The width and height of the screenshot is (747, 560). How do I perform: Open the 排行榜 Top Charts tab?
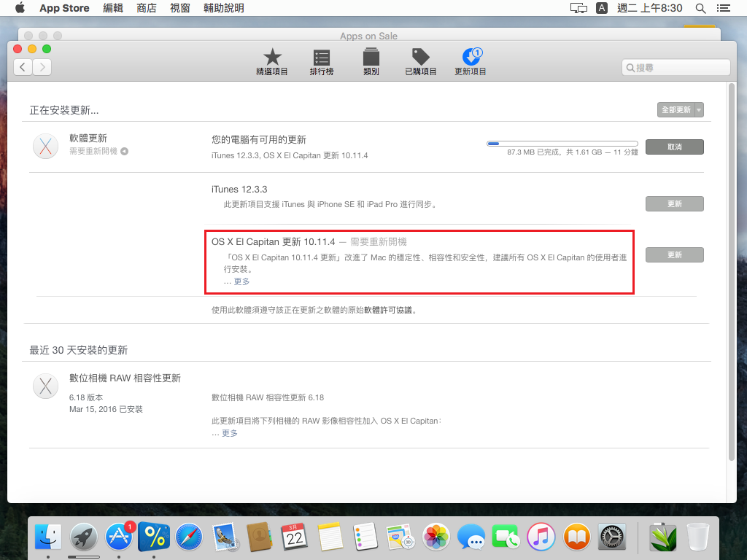pyautogui.click(x=322, y=62)
